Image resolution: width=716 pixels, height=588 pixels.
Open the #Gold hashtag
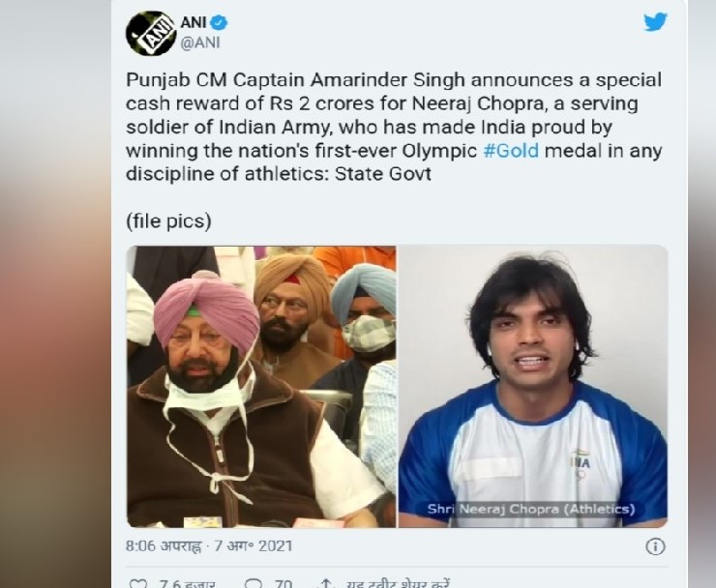[x=511, y=151]
